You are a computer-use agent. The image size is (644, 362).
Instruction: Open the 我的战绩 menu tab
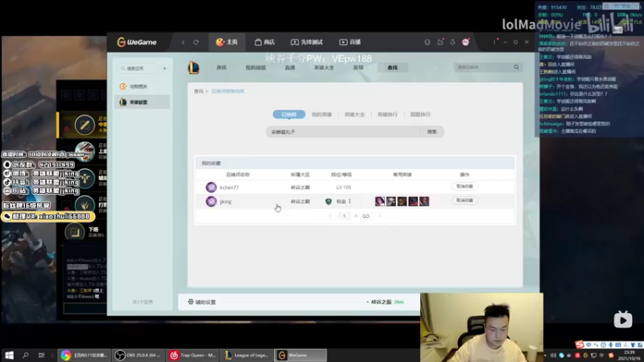[x=255, y=68]
